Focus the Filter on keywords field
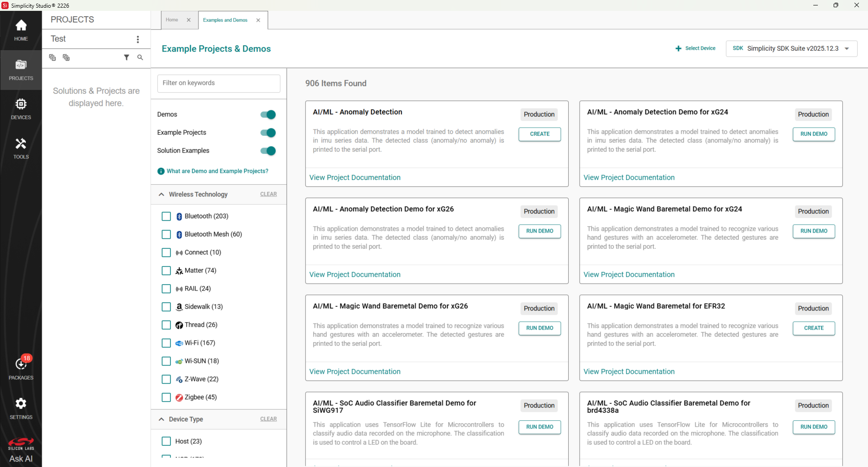 click(219, 83)
